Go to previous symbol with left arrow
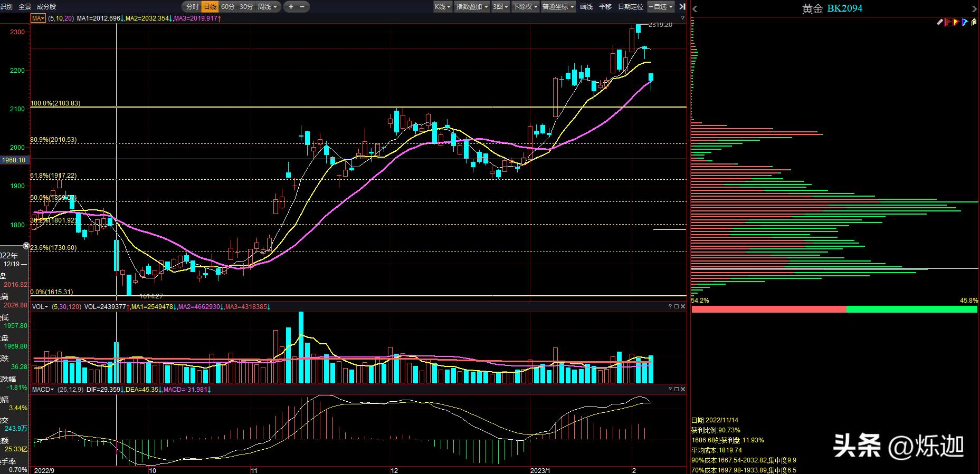Image resolution: width=980 pixels, height=474 pixels. [695, 8]
